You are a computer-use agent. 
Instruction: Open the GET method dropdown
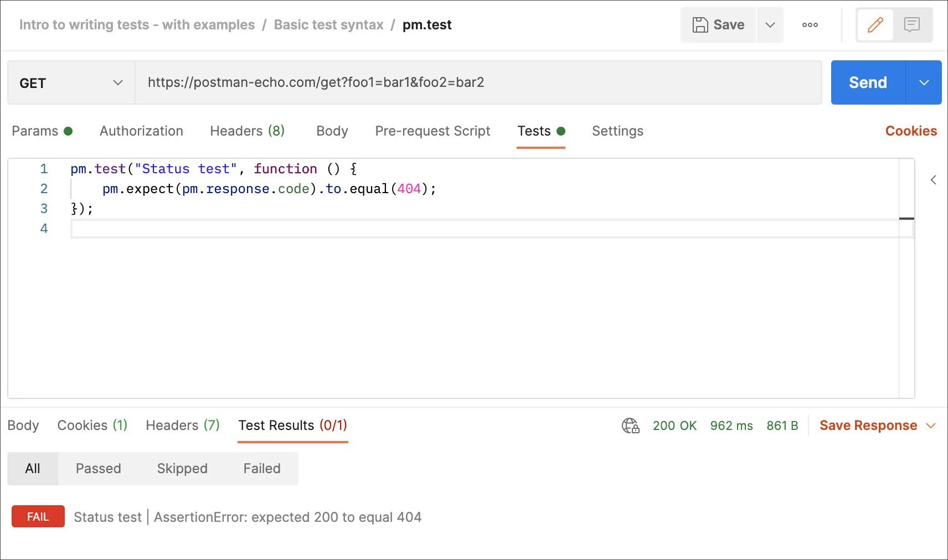71,83
